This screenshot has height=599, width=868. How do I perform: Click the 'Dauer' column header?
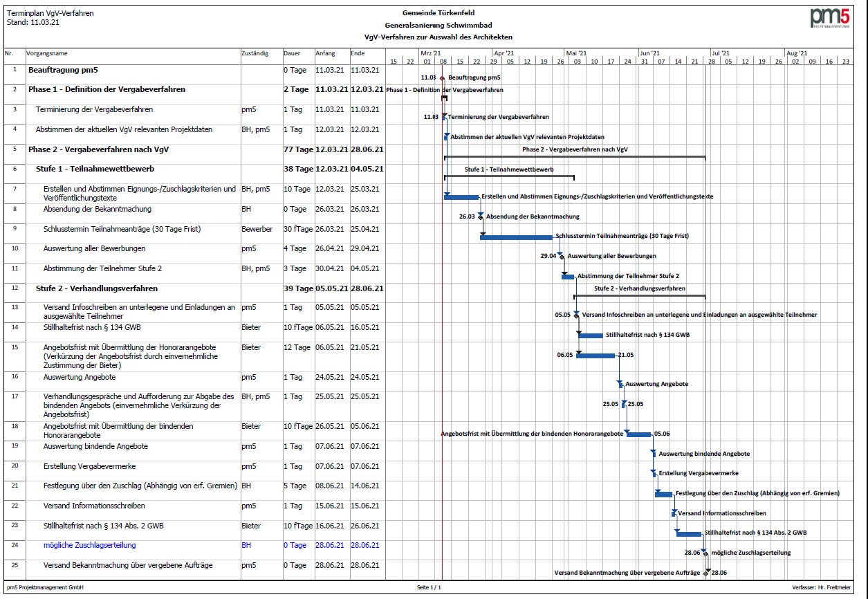pyautogui.click(x=292, y=53)
